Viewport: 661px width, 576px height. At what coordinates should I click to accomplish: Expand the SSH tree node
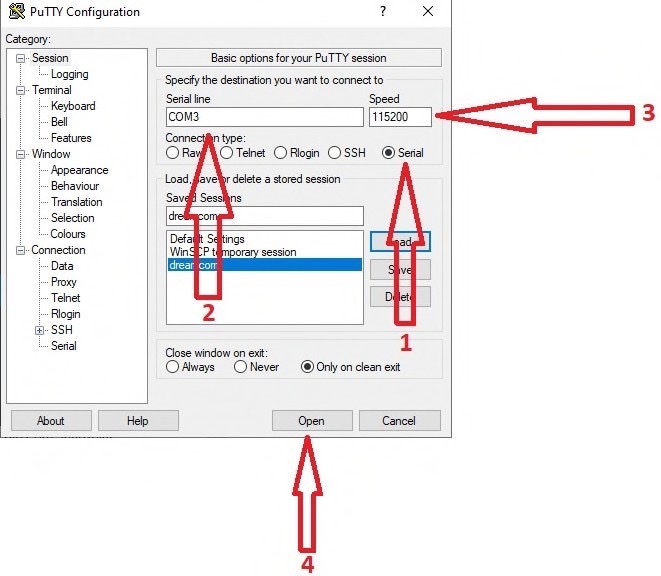click(x=40, y=330)
